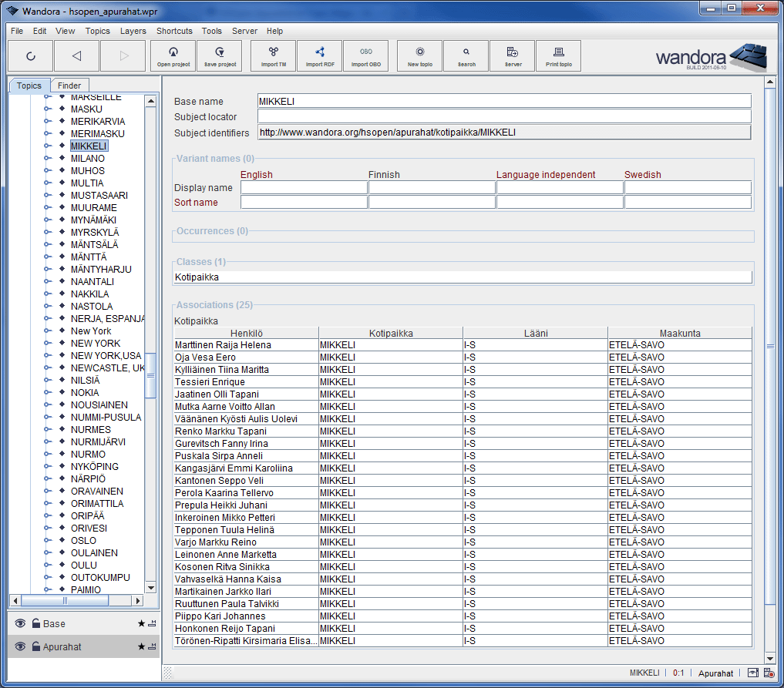Switch to the Finder tab

pos(69,86)
